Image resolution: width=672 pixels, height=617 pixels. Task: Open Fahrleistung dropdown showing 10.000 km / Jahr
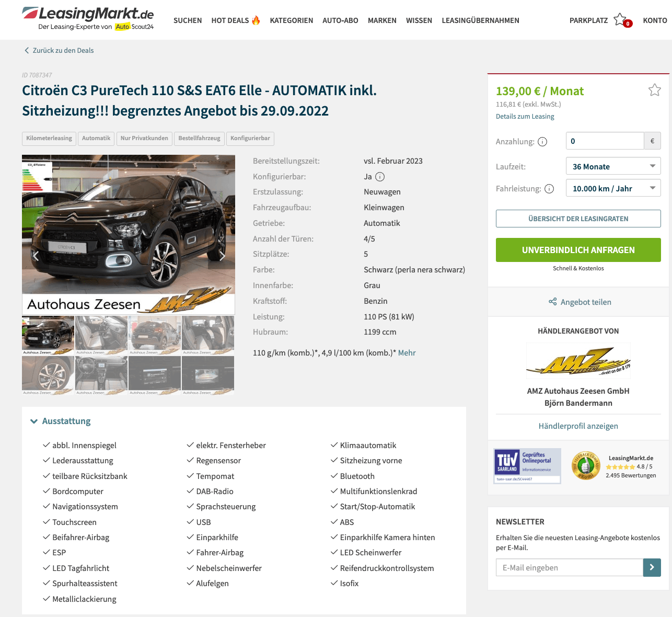pos(613,188)
